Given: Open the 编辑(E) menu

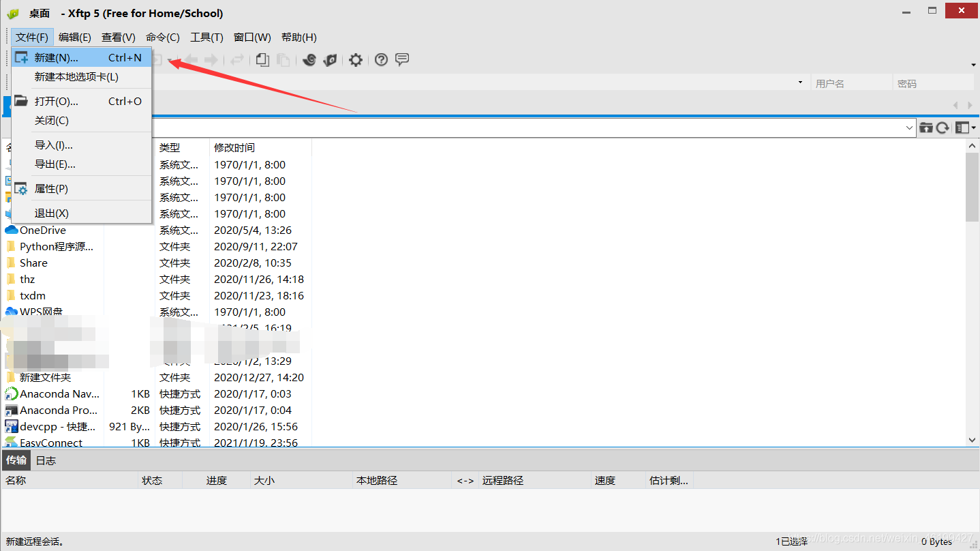Looking at the screenshot, I should pos(75,37).
